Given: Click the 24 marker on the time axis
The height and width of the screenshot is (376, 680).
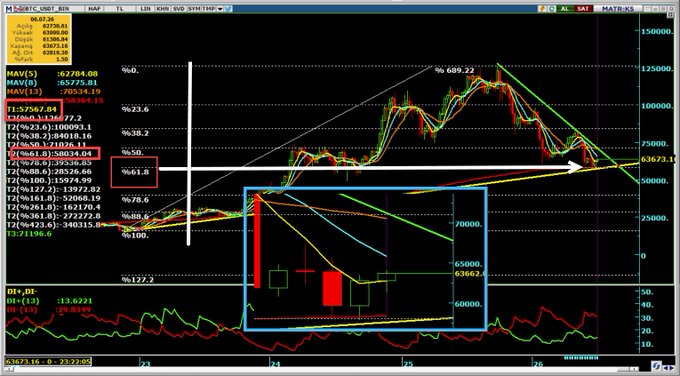Looking at the screenshot, I should 275,363.
